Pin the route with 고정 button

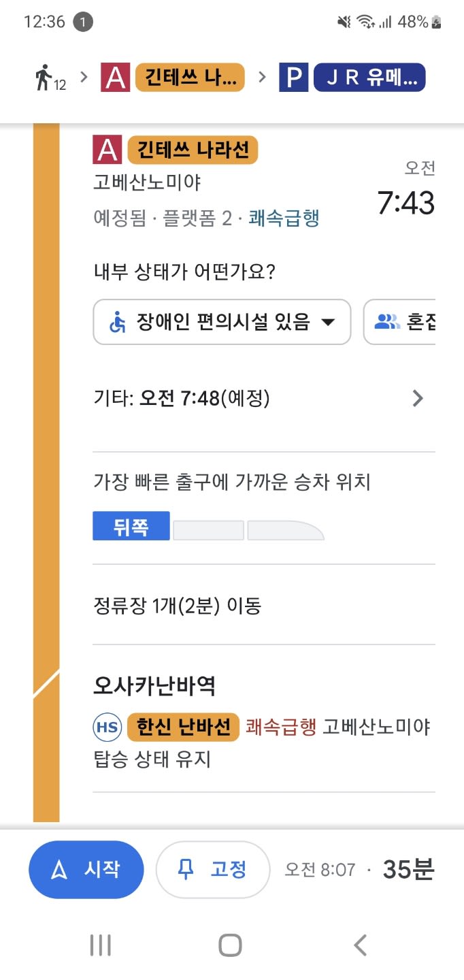pos(213,870)
